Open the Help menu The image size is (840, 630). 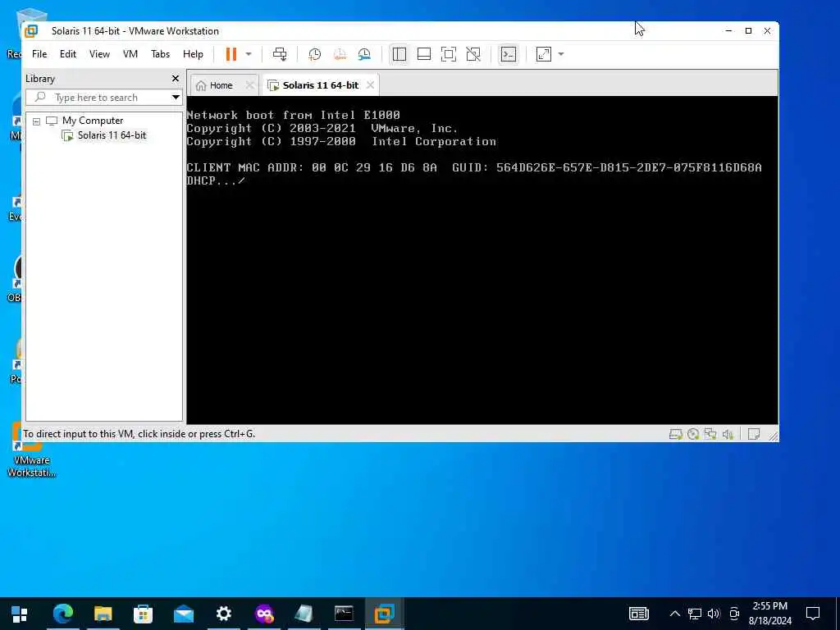click(x=193, y=54)
